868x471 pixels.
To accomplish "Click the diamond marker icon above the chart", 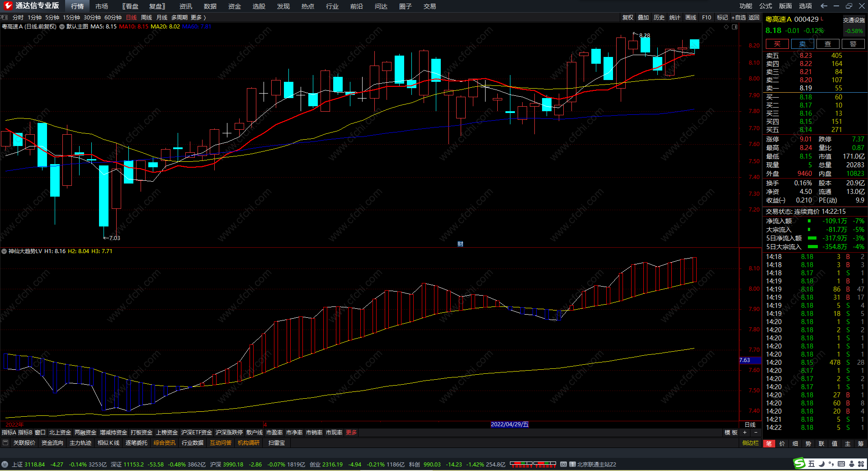I will pos(726,27).
